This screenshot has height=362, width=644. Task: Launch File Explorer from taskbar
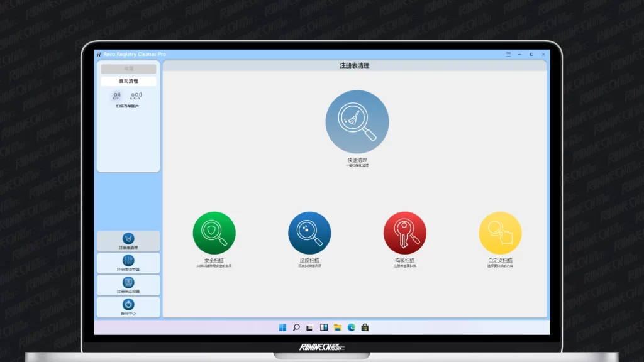pos(338,327)
